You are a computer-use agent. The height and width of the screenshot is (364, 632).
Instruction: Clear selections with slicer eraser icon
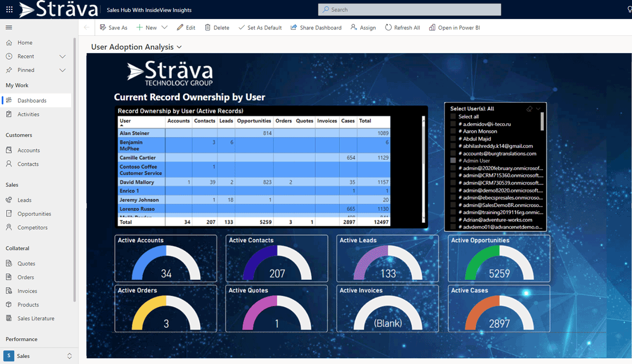pos(529,109)
